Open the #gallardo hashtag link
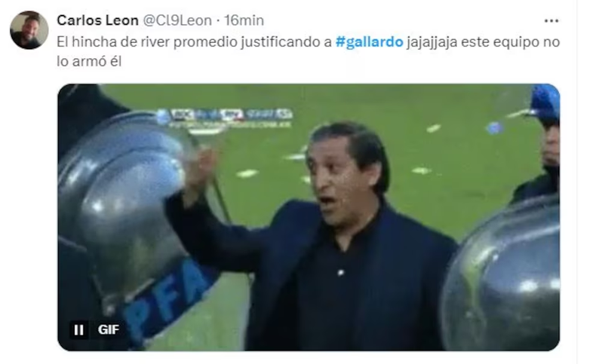The width and height of the screenshot is (596, 364). pyautogui.click(x=369, y=41)
